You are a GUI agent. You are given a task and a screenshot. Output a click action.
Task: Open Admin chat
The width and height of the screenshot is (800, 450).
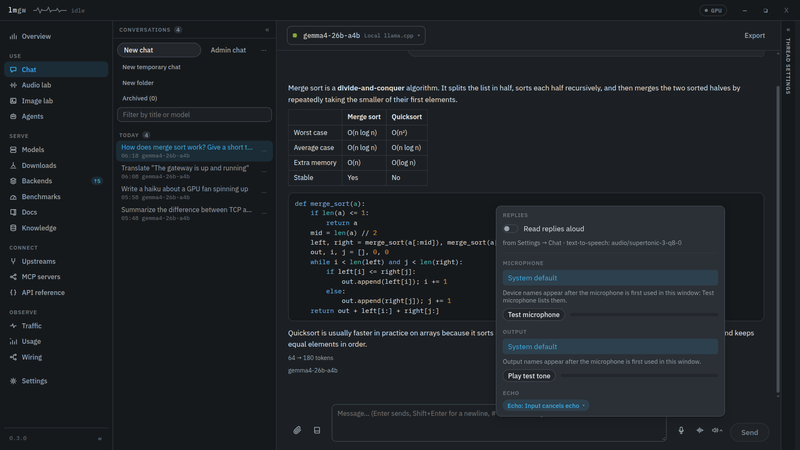pyautogui.click(x=228, y=50)
